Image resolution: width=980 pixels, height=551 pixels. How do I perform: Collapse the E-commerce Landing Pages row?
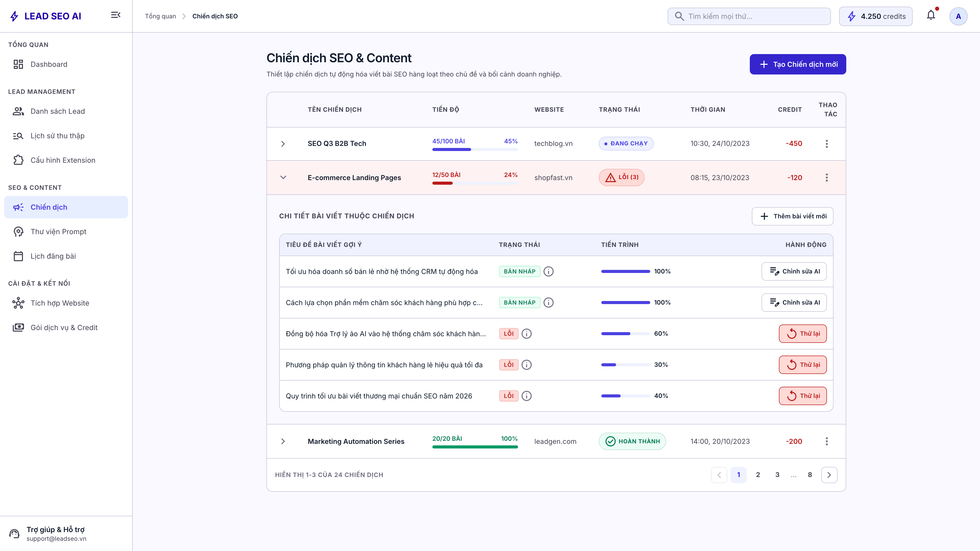point(283,178)
